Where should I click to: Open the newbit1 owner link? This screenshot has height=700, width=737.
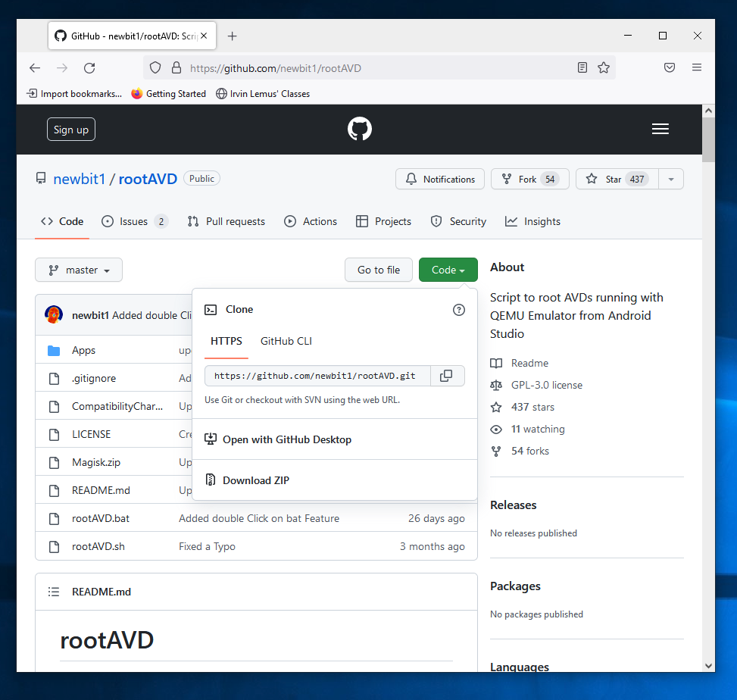79,179
